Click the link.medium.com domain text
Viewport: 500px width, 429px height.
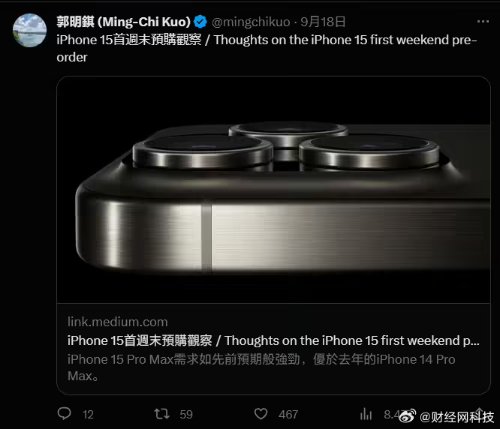coord(118,322)
